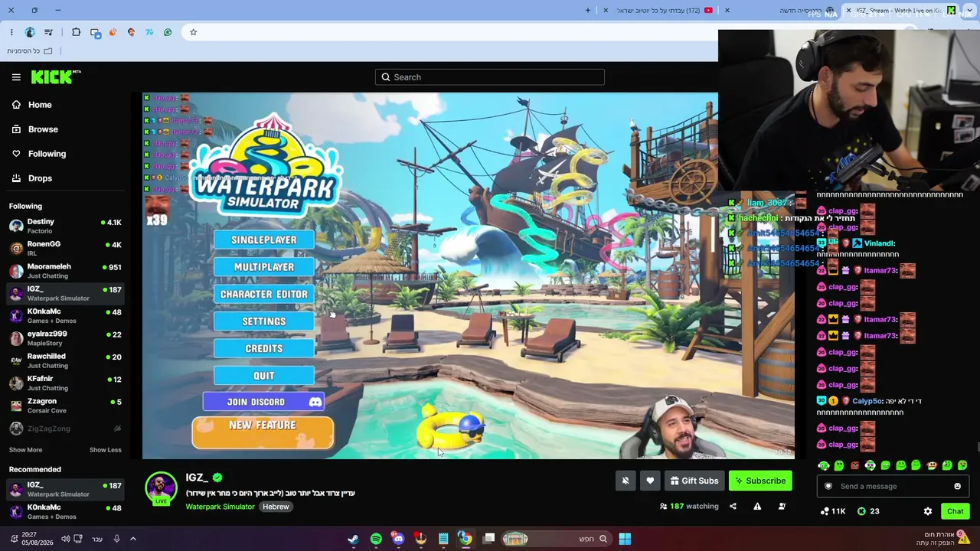The image size is (980, 551).
Task: Open a new browser tab with plus
Action: pos(588,10)
